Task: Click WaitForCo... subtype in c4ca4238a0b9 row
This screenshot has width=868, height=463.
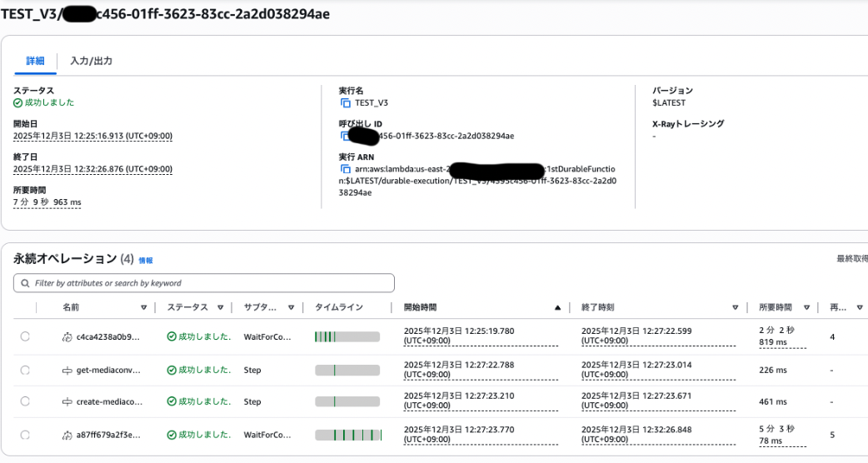Action: [267, 337]
